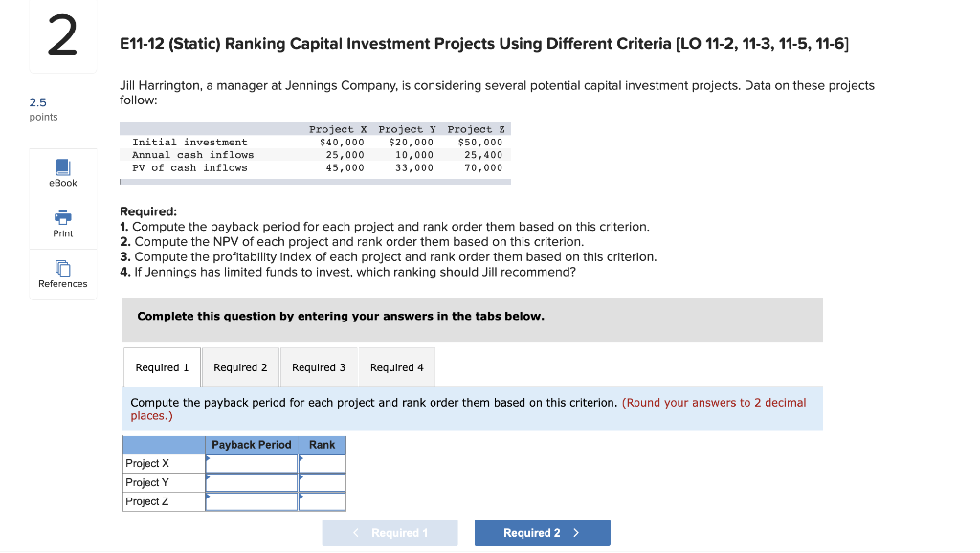
Task: Click the Required 2 navigation button
Action: 542,532
